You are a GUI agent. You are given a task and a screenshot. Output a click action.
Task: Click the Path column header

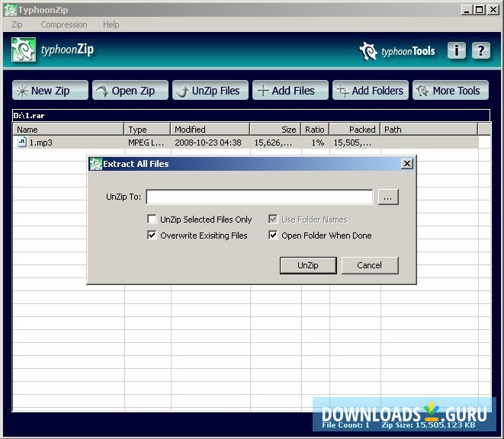pos(429,130)
